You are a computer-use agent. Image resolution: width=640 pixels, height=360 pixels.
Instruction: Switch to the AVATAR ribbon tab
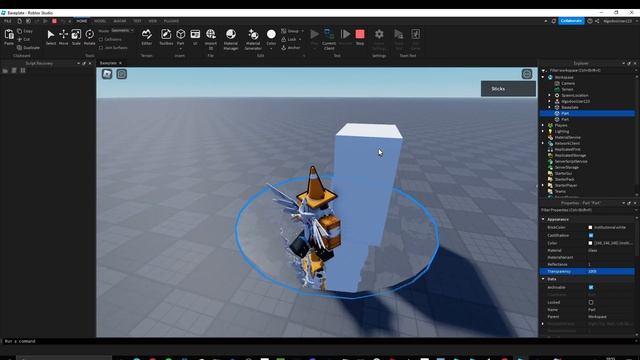pos(120,21)
